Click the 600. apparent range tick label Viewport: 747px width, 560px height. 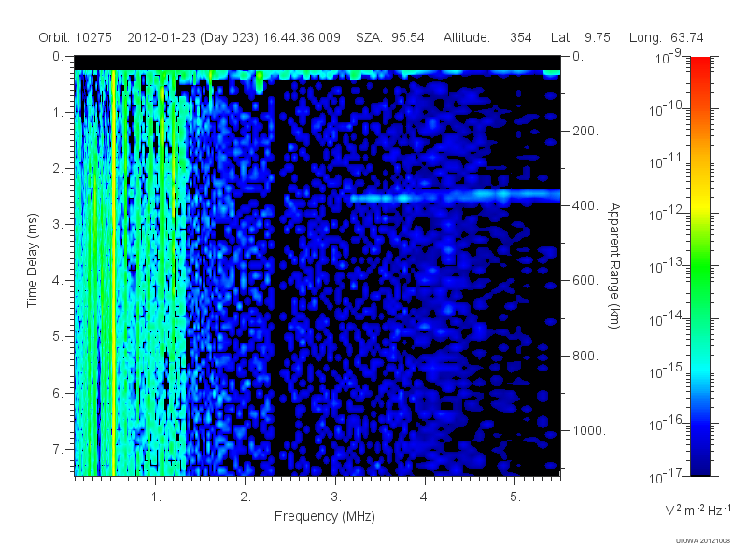pyautogui.click(x=585, y=281)
